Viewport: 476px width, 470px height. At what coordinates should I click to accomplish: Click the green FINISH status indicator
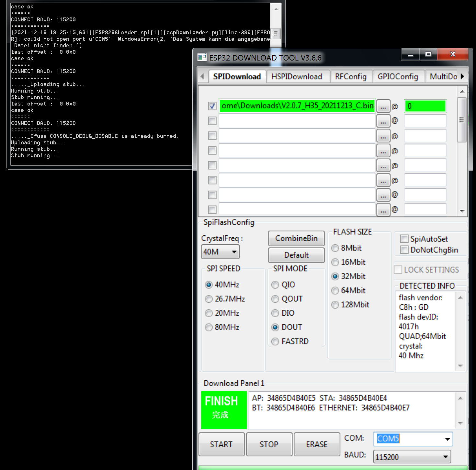click(224, 410)
